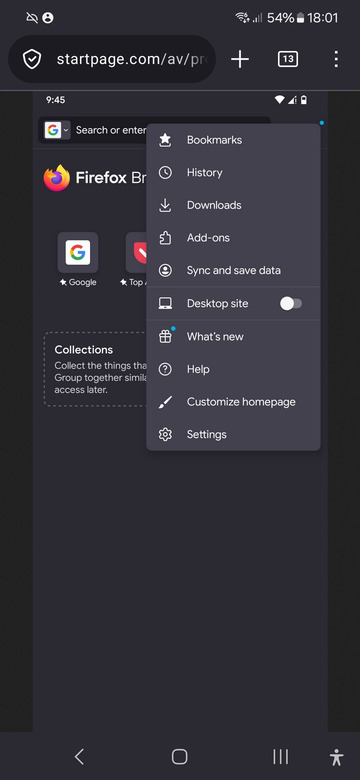The width and height of the screenshot is (360, 780).
Task: Open Help from the menu
Action: tap(233, 369)
